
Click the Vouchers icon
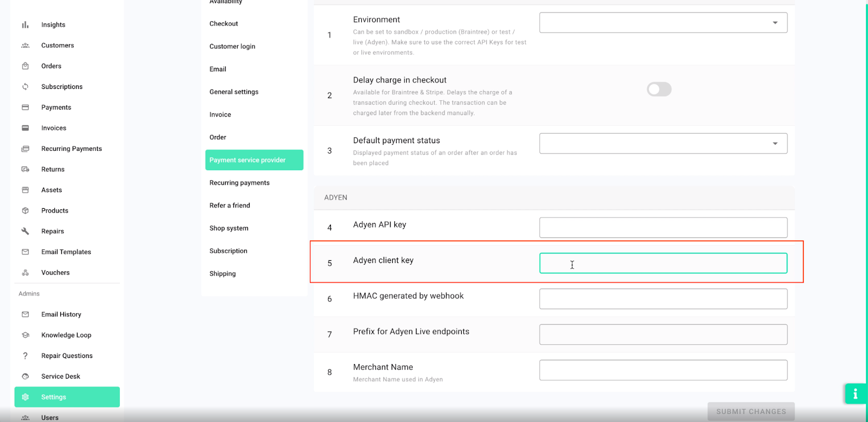coord(25,273)
